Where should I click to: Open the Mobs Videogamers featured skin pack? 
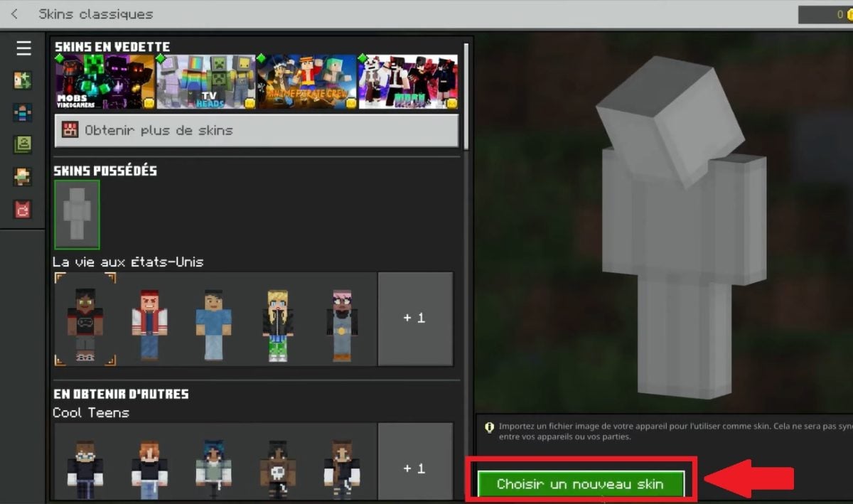click(104, 82)
